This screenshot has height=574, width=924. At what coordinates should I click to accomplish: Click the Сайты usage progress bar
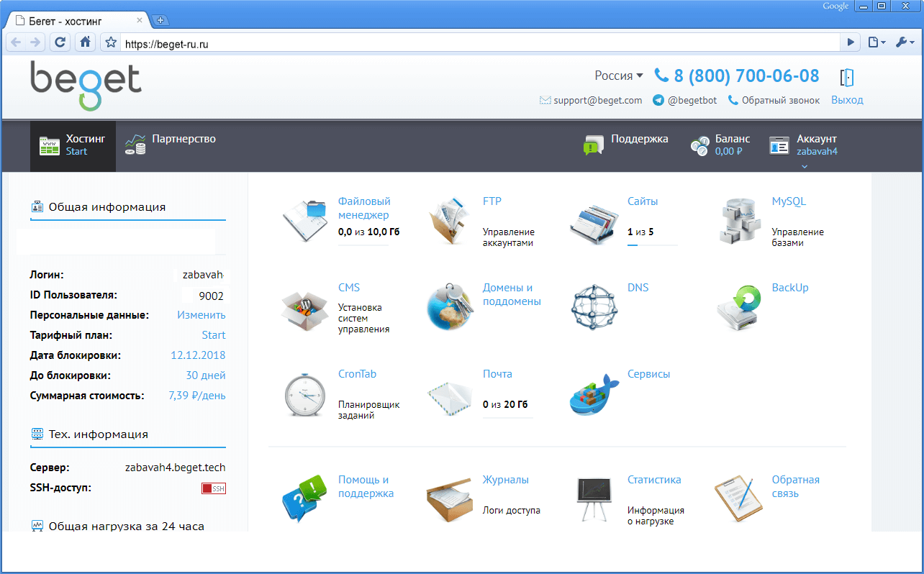tap(652, 245)
